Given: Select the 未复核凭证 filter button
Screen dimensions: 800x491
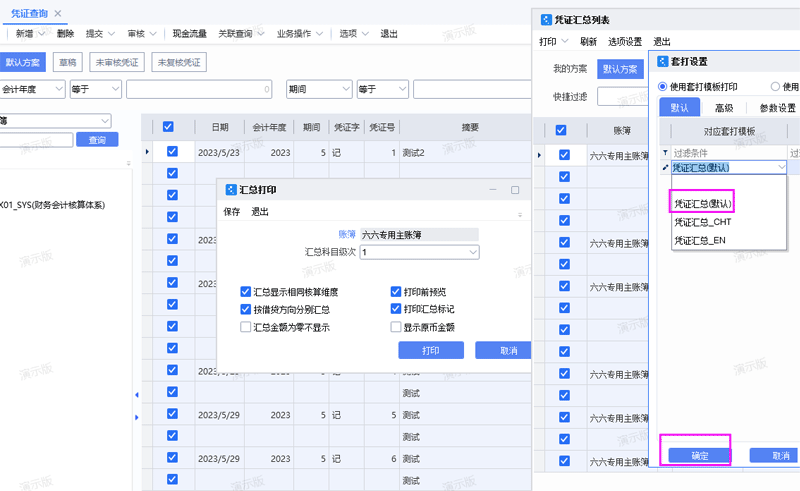Looking at the screenshot, I should (x=179, y=62).
